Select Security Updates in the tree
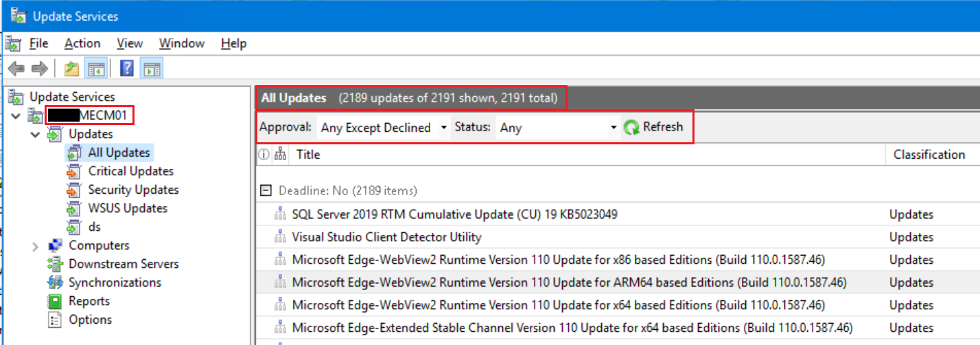980x345 pixels. coord(133,190)
